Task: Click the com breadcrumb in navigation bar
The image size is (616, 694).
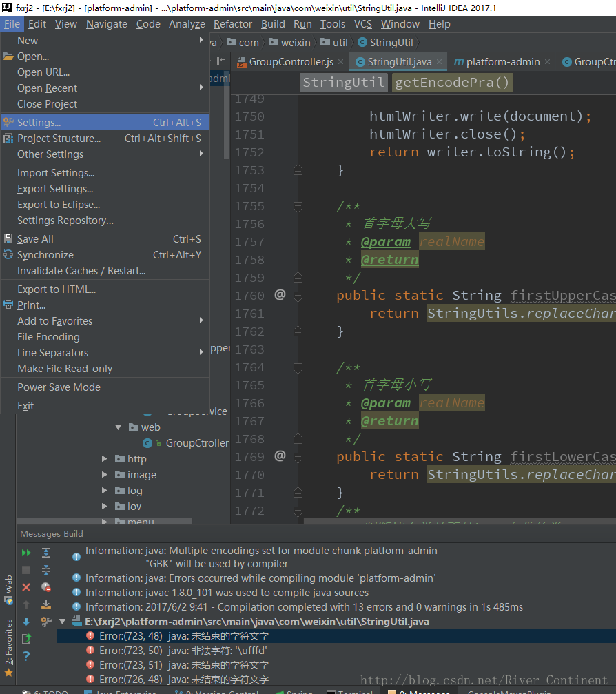Action: [x=243, y=43]
